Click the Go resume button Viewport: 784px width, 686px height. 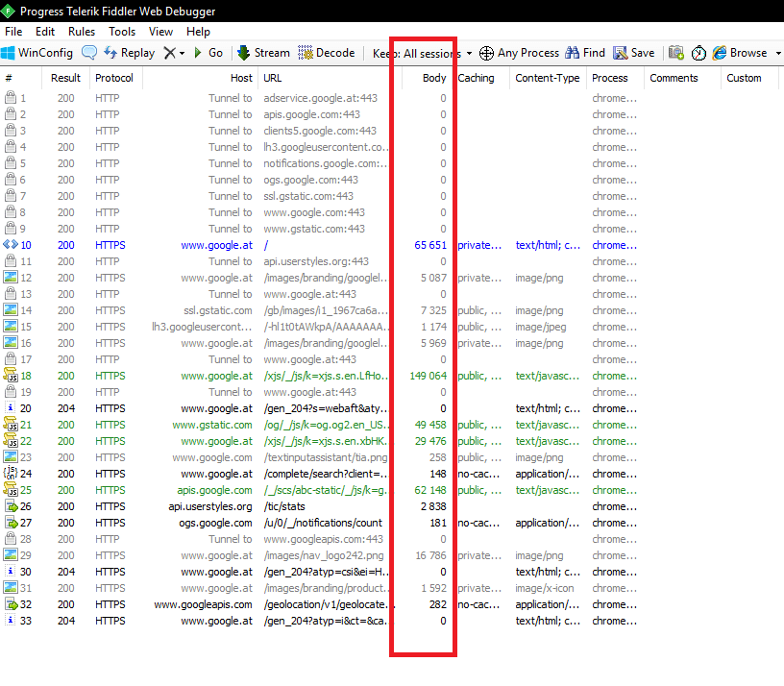tap(208, 53)
